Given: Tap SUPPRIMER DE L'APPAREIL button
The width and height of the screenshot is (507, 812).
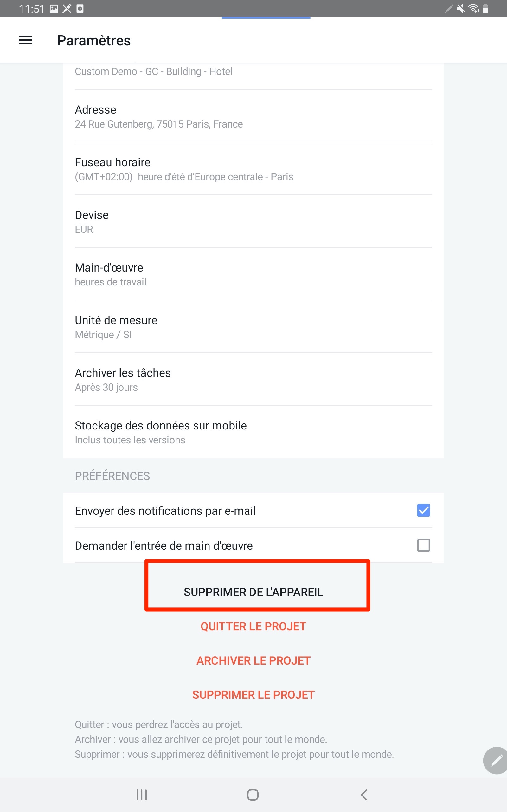Looking at the screenshot, I should (x=253, y=592).
